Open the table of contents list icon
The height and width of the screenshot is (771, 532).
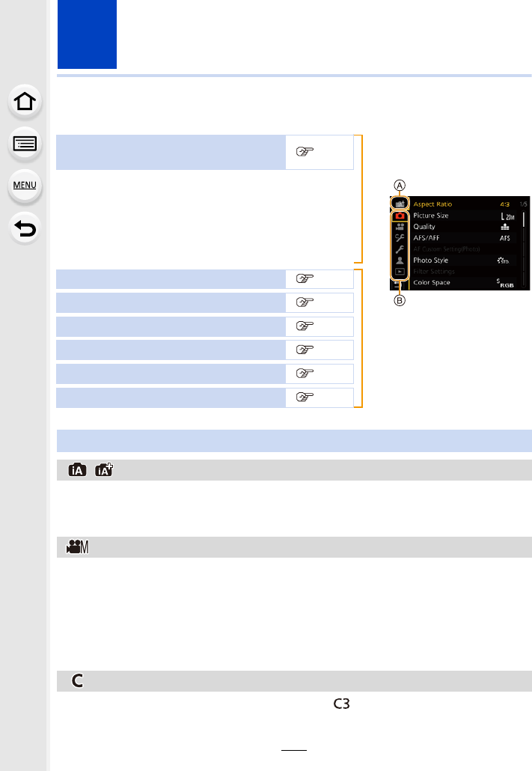coord(25,144)
